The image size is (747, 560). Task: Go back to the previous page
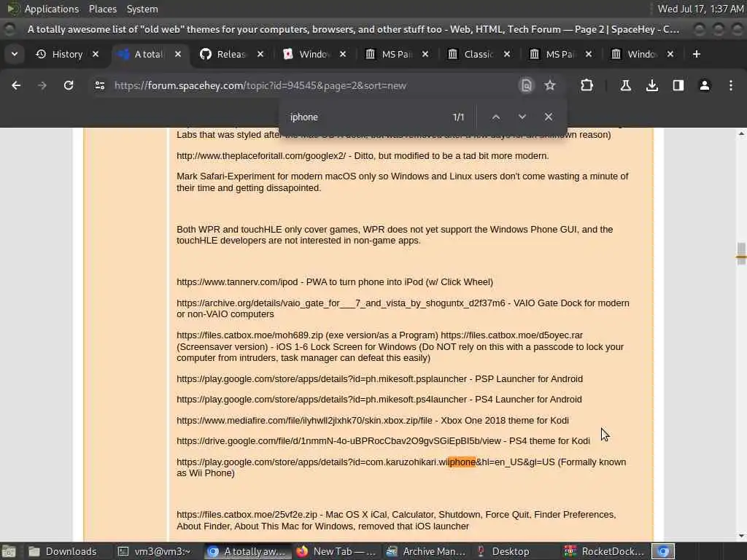tap(16, 85)
